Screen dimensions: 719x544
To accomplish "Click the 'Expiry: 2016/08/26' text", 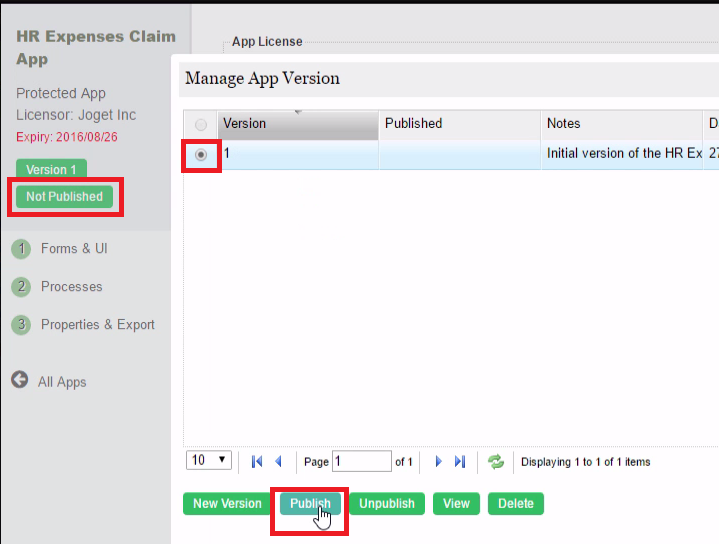I will click(x=67, y=137).
